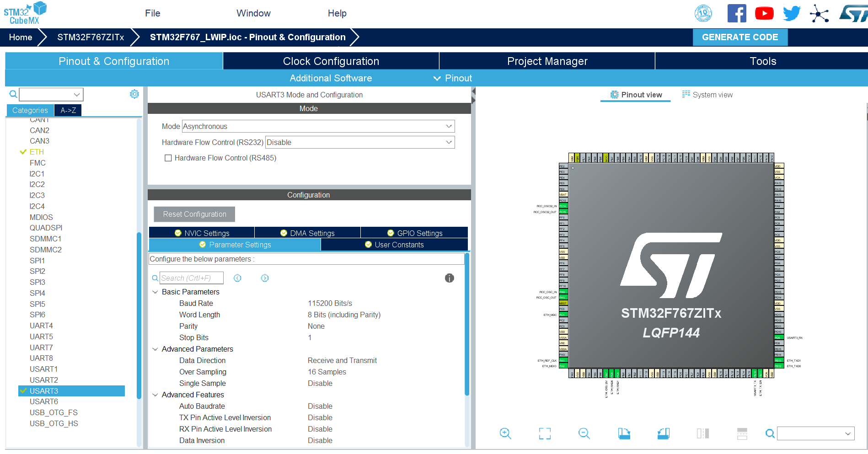Open the STM32CubeMX 10th anniversary badge icon

click(x=703, y=13)
